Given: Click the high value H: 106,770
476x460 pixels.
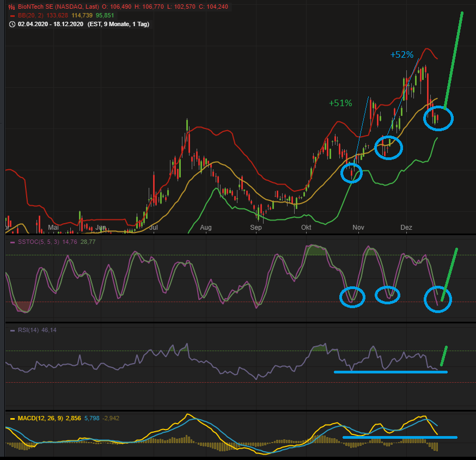Looking at the screenshot, I should (x=149, y=7).
